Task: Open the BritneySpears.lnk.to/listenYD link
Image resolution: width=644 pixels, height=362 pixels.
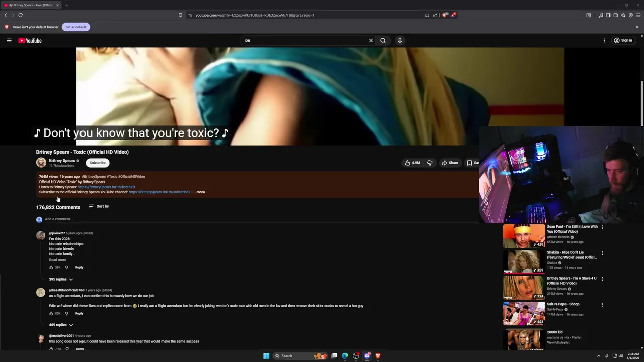Action: coord(106,187)
